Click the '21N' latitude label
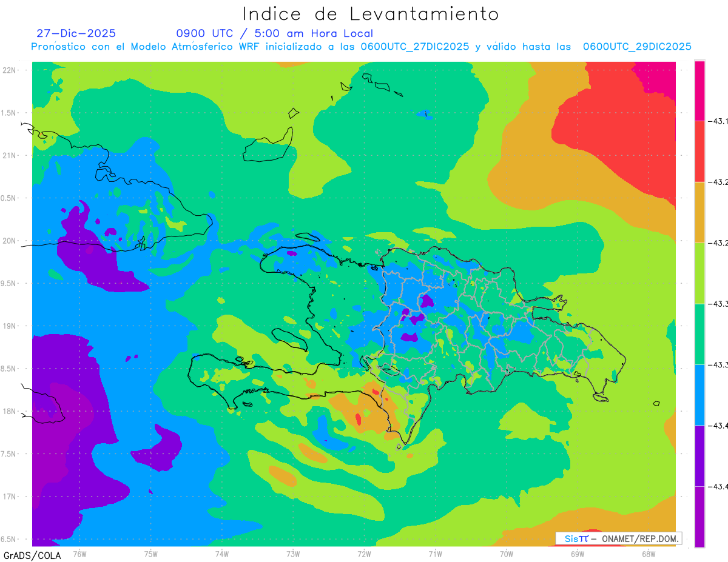The height and width of the screenshot is (562, 728). [x=10, y=156]
